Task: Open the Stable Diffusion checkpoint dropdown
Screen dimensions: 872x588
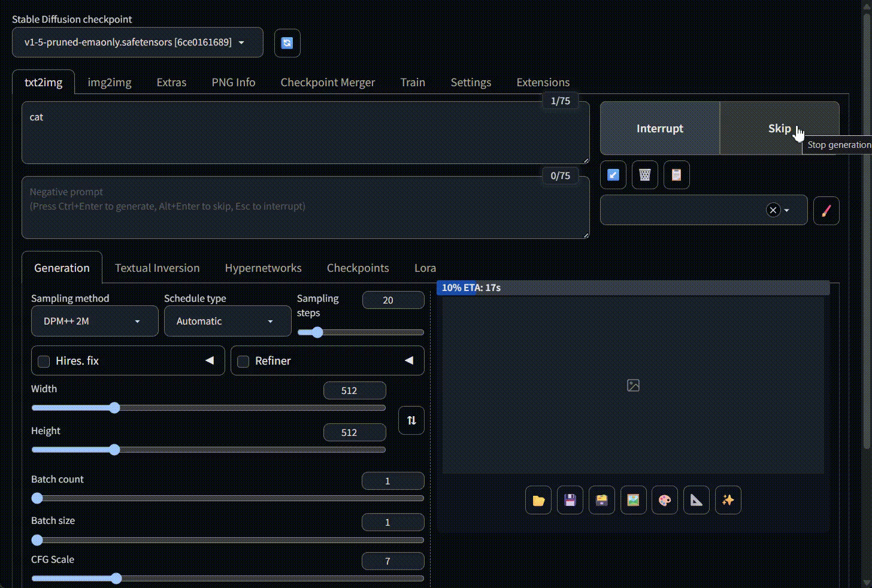Action: (137, 43)
